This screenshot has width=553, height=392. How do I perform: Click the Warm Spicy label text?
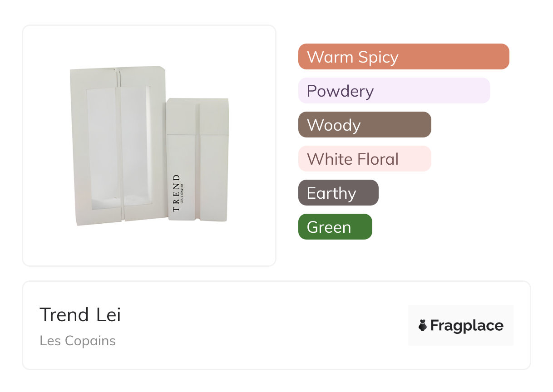[x=352, y=57]
